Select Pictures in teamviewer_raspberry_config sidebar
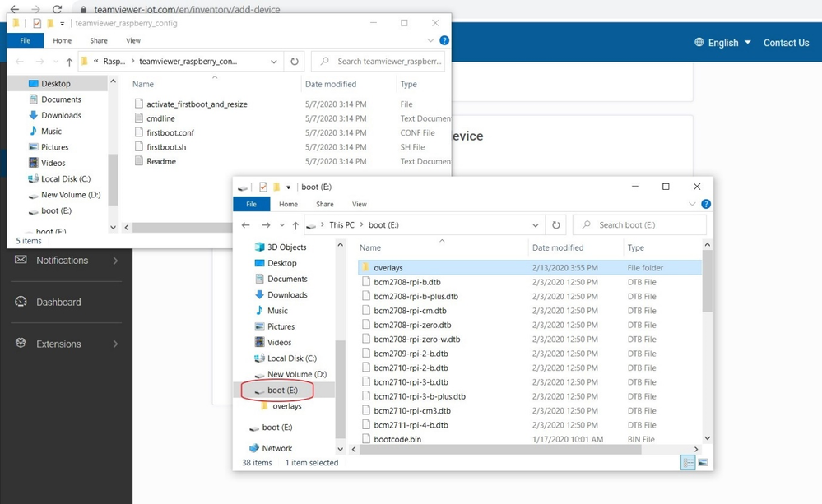This screenshot has width=822, height=504. [54, 147]
